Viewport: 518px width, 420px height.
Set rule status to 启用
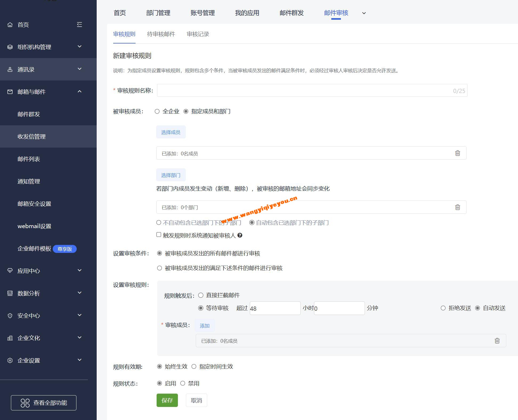160,383
